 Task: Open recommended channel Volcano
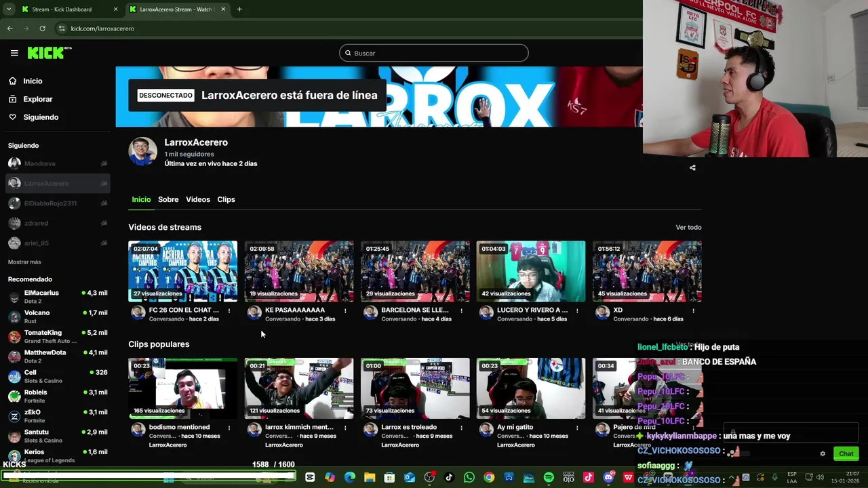point(58,317)
